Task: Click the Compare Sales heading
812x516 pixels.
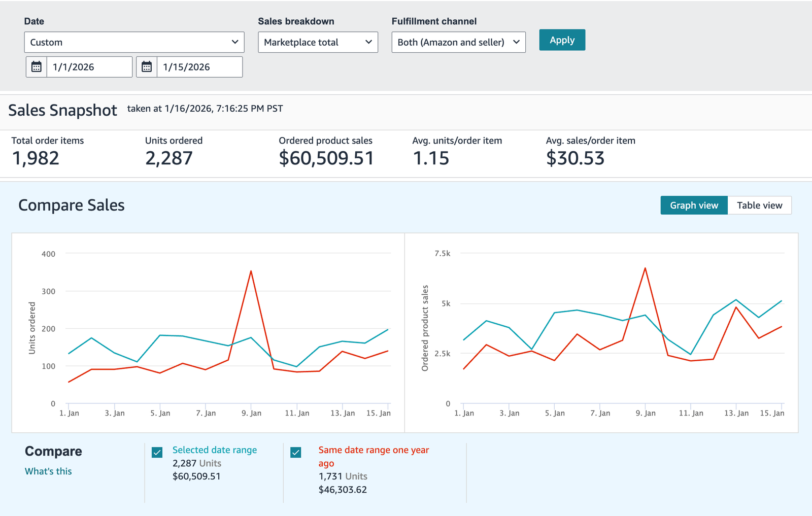Action: [x=72, y=205]
